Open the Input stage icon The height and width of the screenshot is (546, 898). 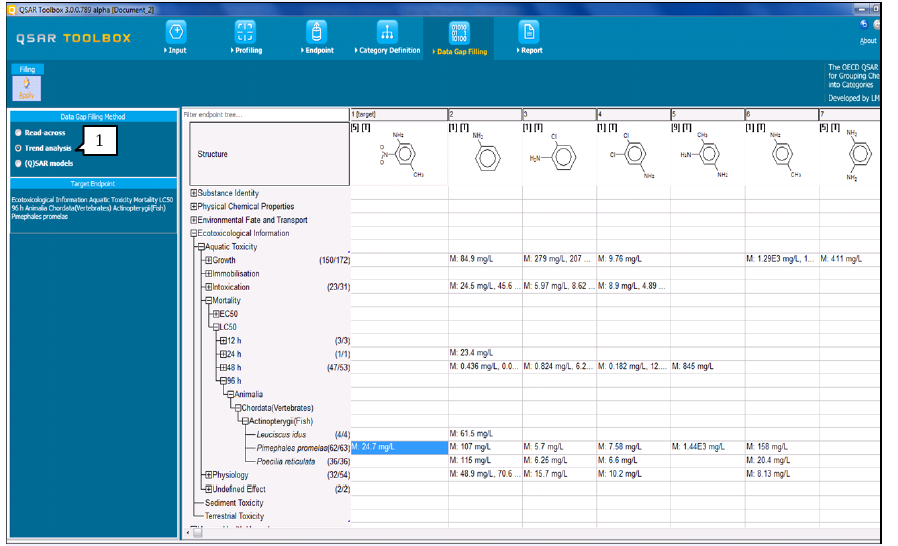click(176, 32)
